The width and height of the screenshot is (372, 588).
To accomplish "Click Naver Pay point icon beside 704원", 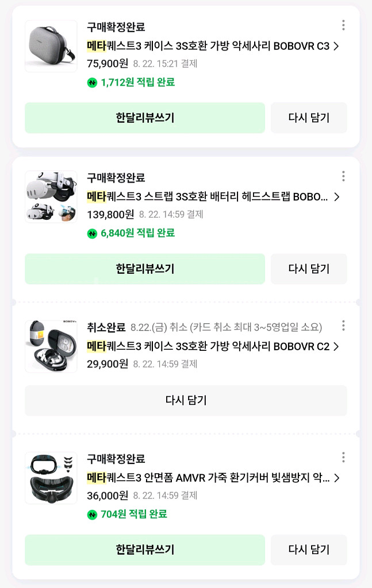I will [92, 514].
